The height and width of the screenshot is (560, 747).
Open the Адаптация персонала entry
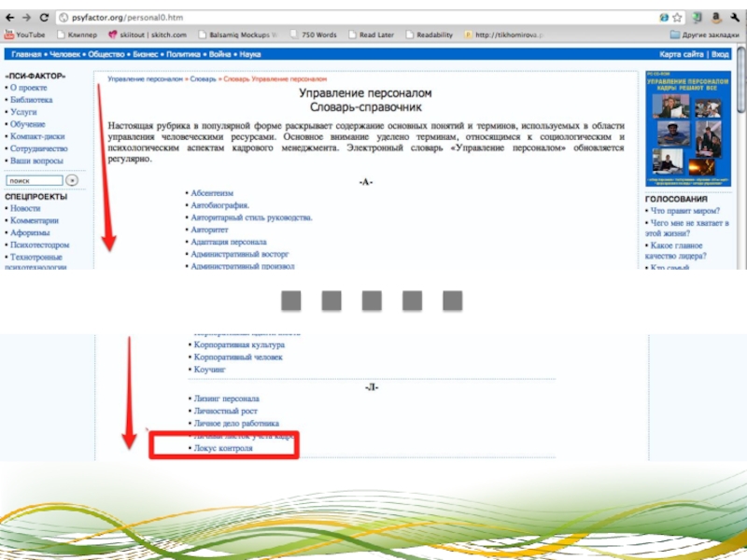click(229, 242)
